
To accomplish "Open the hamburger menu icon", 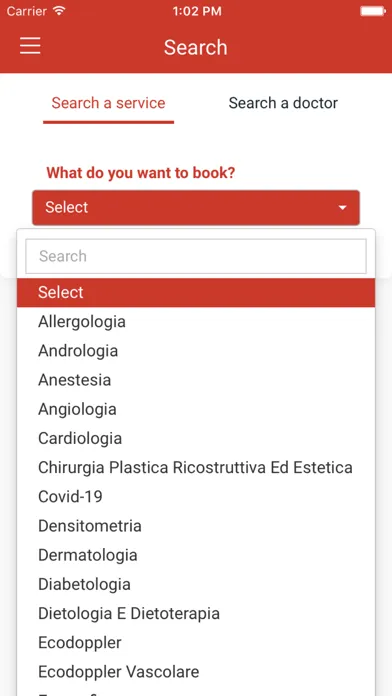I will [x=30, y=46].
